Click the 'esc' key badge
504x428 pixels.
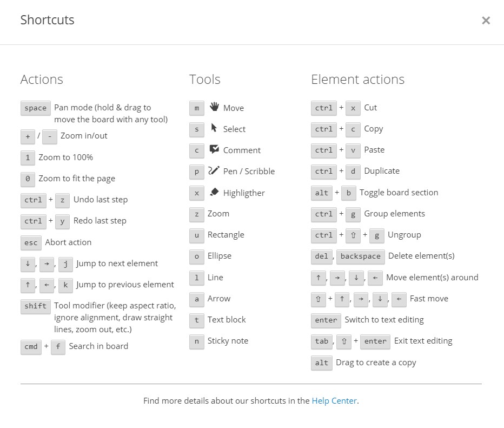click(31, 242)
